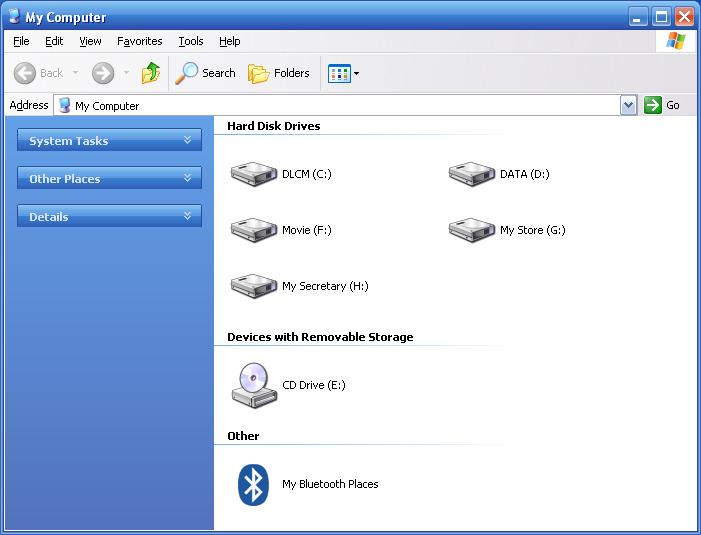This screenshot has width=701, height=535.
Task: Open the Tools menu
Action: click(x=191, y=41)
